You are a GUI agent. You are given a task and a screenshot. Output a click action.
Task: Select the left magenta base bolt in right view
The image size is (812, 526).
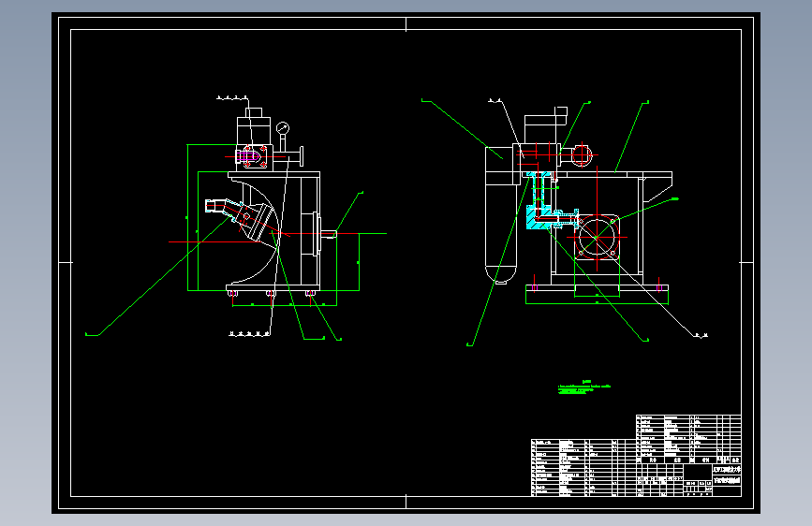pos(535,286)
